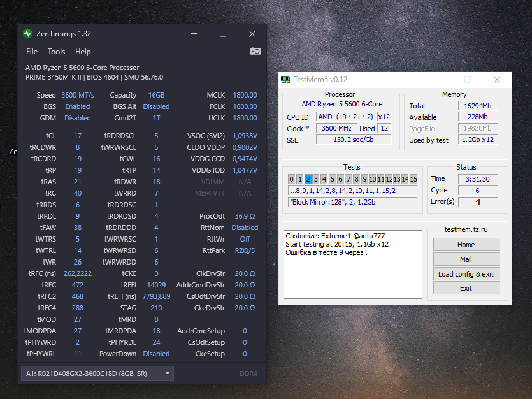Click the test sequence field
This screenshot has width=532, height=399.
352,191
